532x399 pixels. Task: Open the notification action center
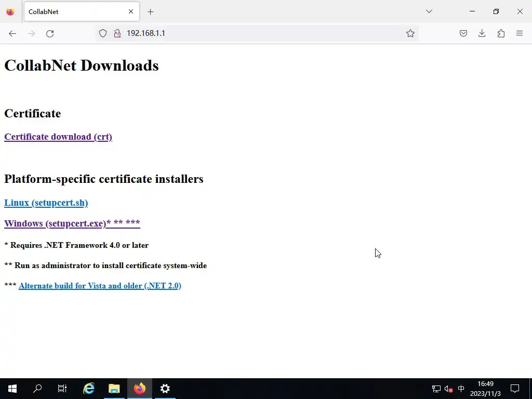pyautogui.click(x=515, y=389)
